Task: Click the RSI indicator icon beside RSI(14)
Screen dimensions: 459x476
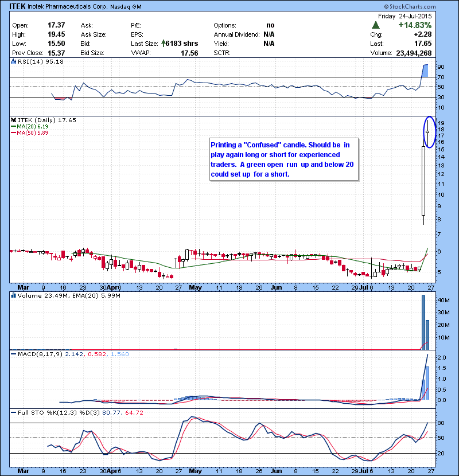Action: pyautogui.click(x=13, y=61)
